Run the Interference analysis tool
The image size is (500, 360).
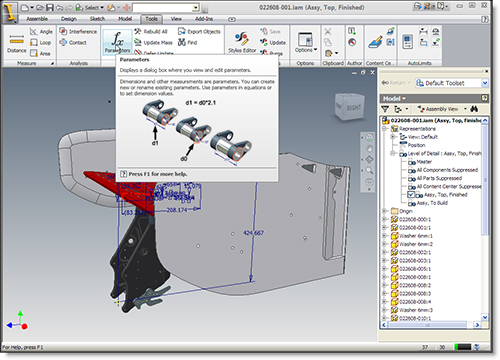(x=78, y=32)
